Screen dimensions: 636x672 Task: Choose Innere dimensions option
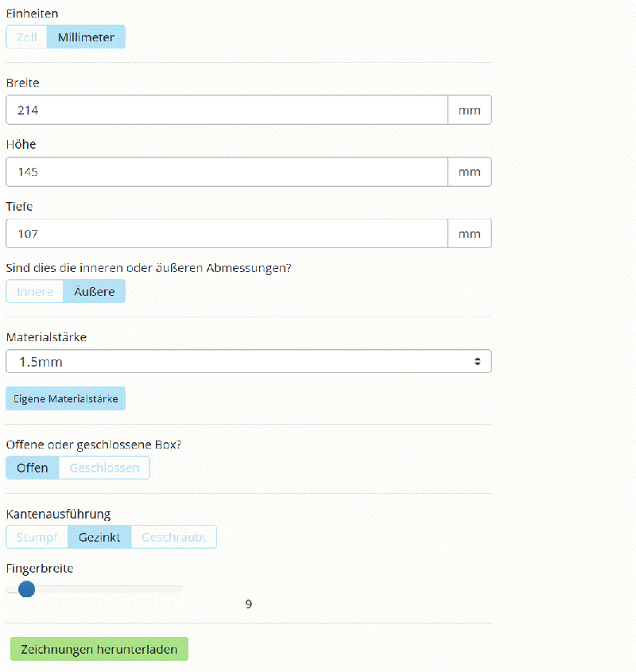[x=35, y=292]
